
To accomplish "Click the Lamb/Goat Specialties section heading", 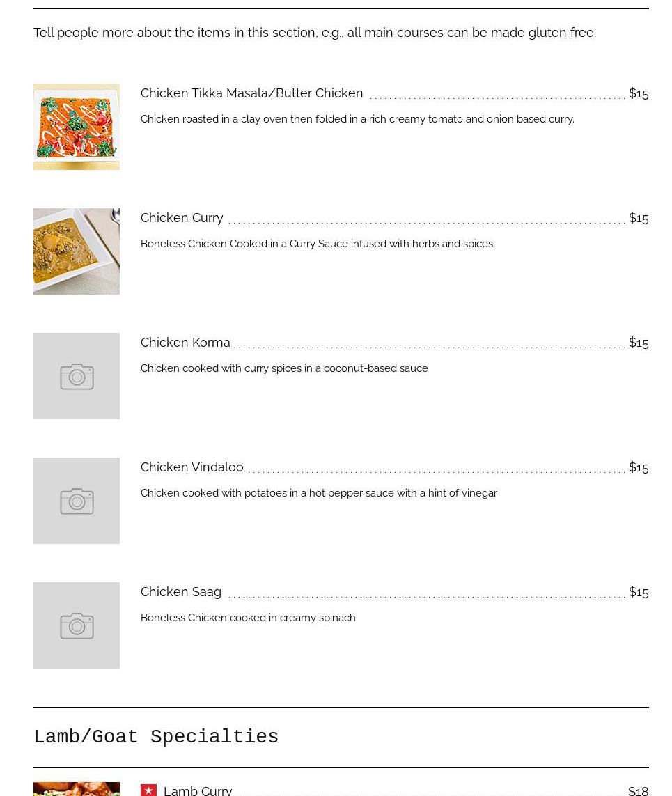I will coord(156,737).
